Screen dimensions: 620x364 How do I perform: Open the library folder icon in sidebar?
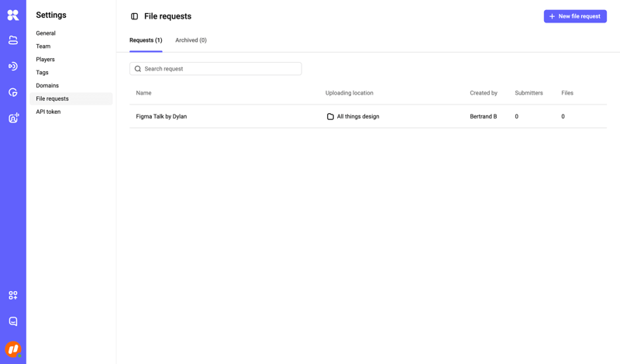[13, 40]
